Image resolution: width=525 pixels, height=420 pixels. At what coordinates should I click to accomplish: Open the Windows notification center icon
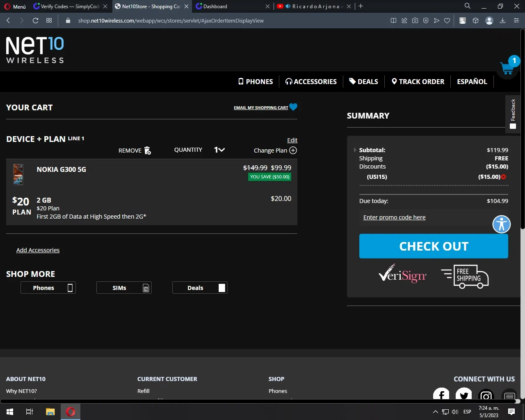[x=511, y=412]
